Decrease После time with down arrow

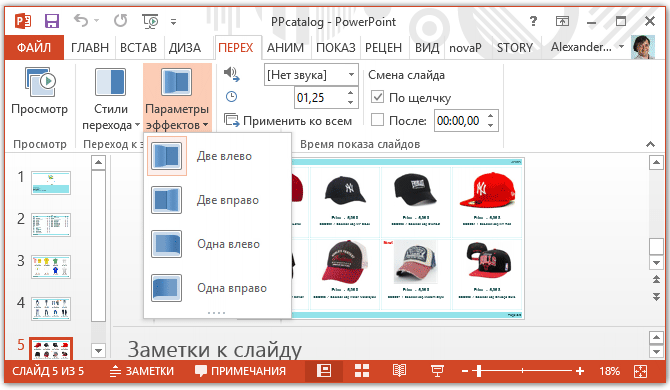coord(491,126)
